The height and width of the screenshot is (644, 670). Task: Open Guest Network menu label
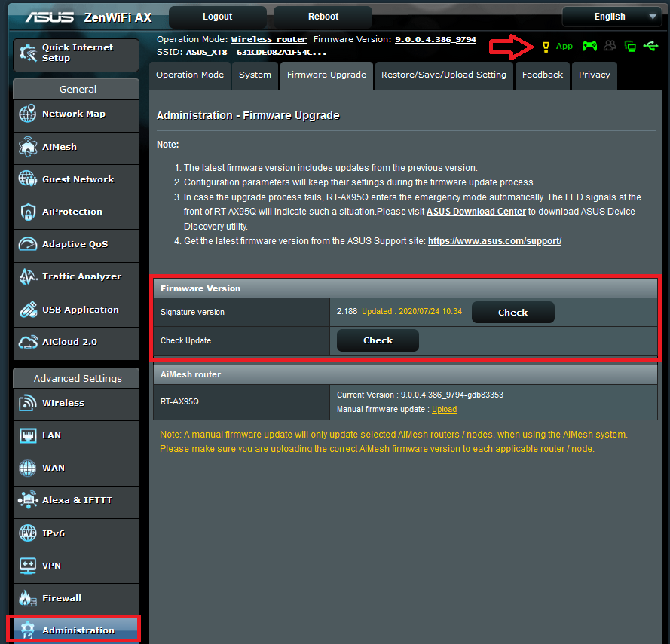click(78, 179)
